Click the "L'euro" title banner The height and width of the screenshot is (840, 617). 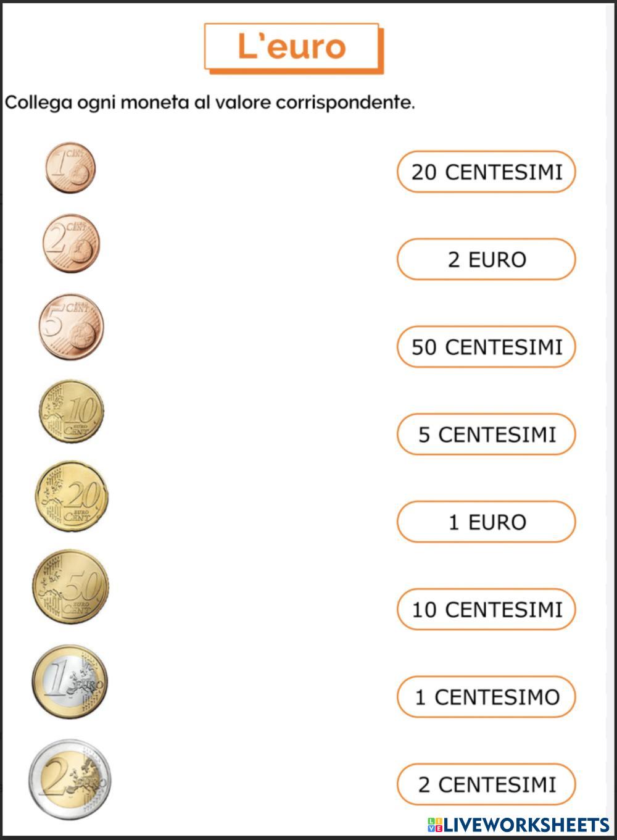(291, 47)
